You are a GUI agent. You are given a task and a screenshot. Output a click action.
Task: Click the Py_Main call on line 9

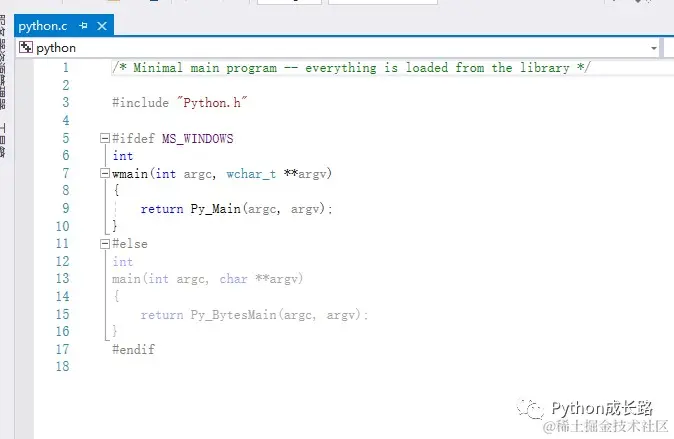point(215,209)
